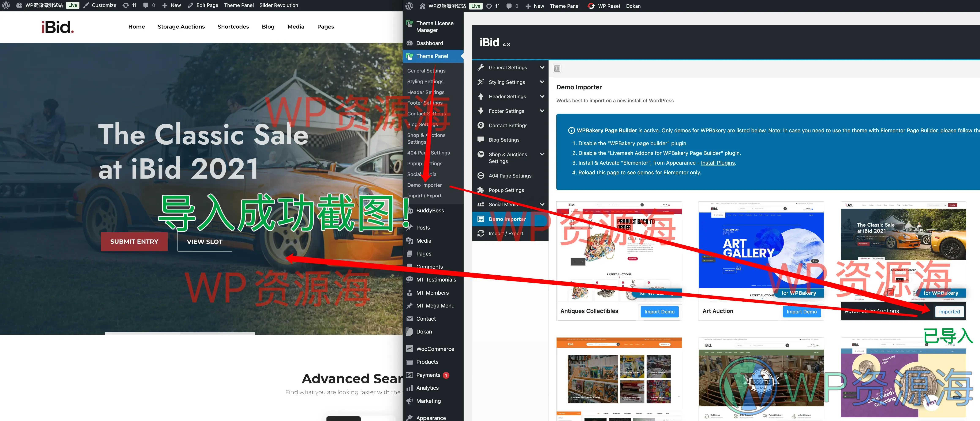
Task: Expand Social Media chevron in iBid panel
Action: tap(542, 204)
